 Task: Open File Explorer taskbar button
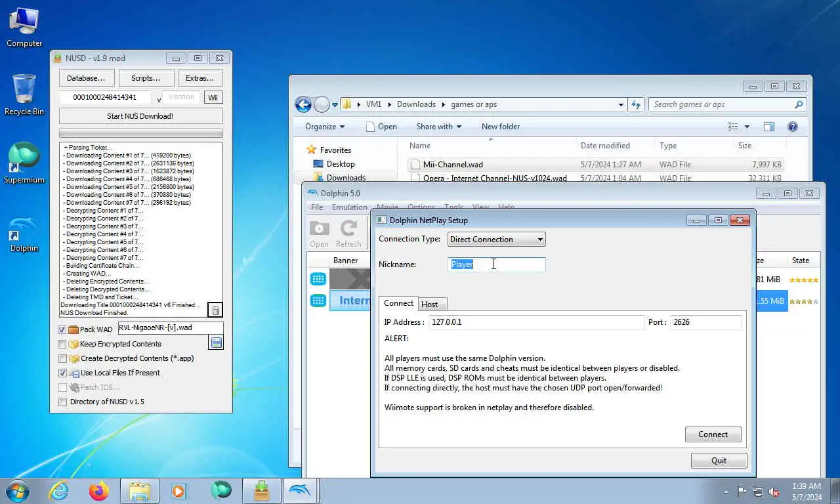coord(140,491)
